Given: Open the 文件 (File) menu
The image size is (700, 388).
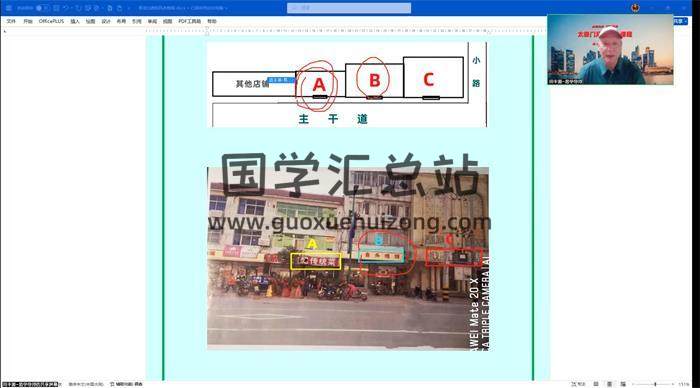Looking at the screenshot, I should [11, 21].
